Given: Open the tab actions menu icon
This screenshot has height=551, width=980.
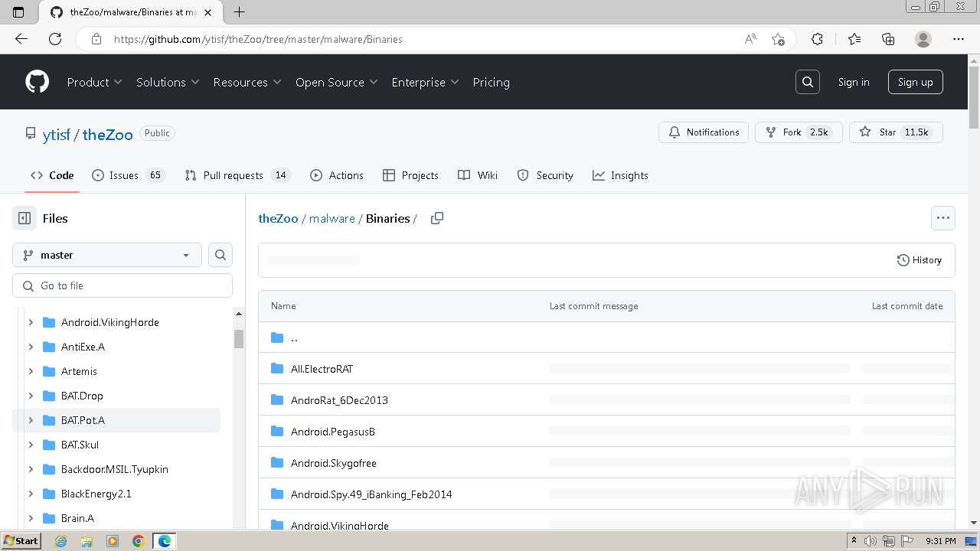Looking at the screenshot, I should [18, 11].
